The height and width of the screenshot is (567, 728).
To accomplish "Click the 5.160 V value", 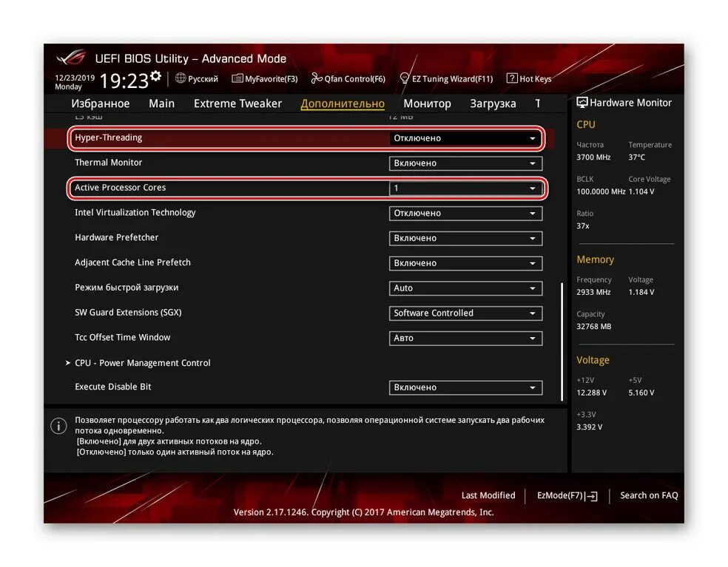I will [641, 393].
